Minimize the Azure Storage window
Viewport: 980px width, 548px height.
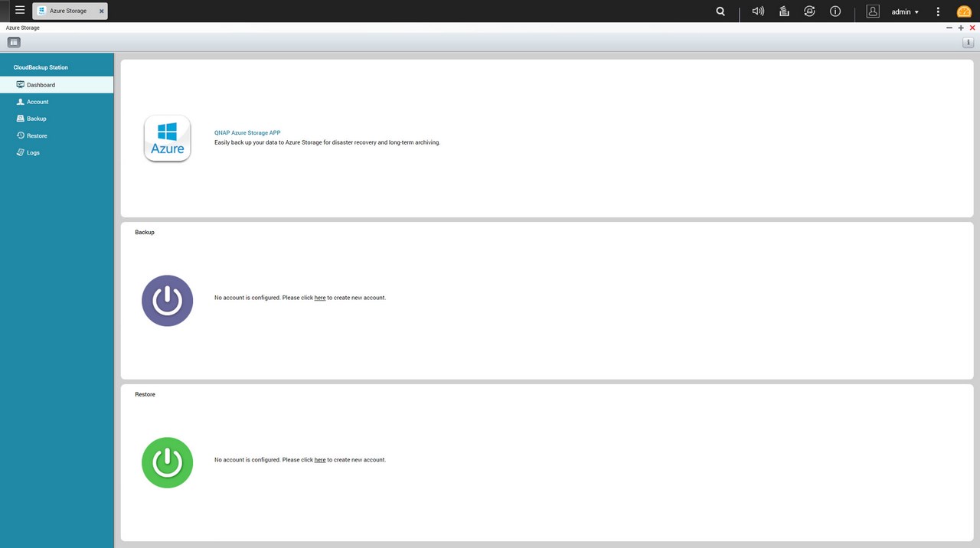(949, 28)
